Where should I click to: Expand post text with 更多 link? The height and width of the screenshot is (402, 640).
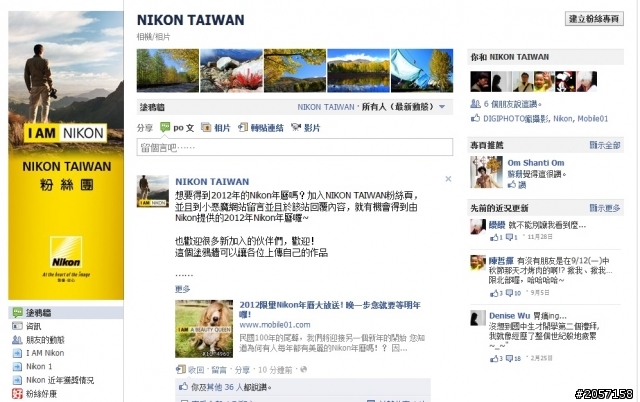coord(182,289)
